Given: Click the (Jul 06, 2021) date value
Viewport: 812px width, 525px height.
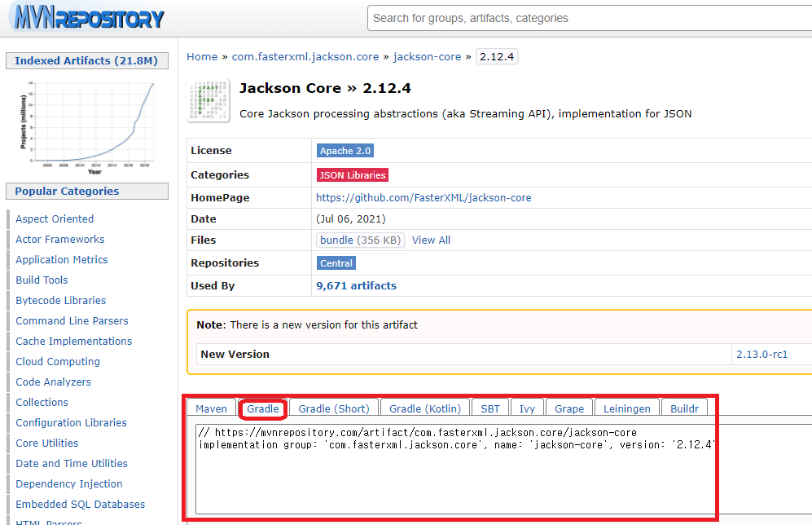Looking at the screenshot, I should pyautogui.click(x=350, y=218).
